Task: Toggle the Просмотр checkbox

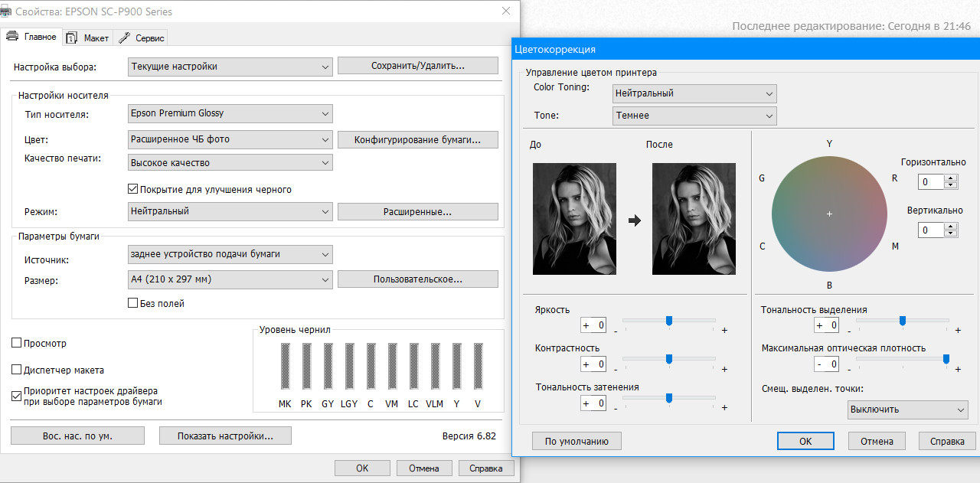Action: click(x=17, y=344)
